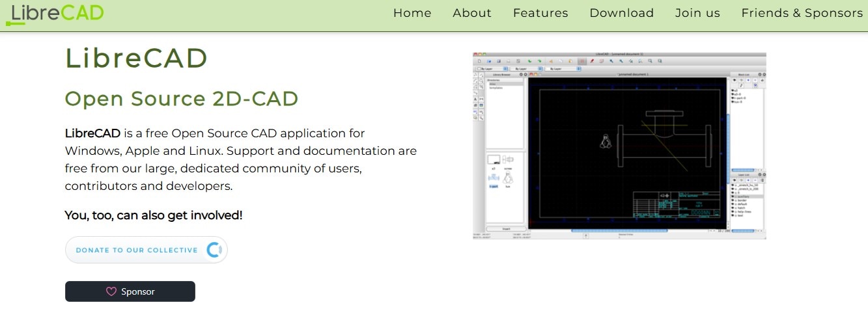The height and width of the screenshot is (335, 868).
Task: Open the Features section
Action: (x=540, y=13)
